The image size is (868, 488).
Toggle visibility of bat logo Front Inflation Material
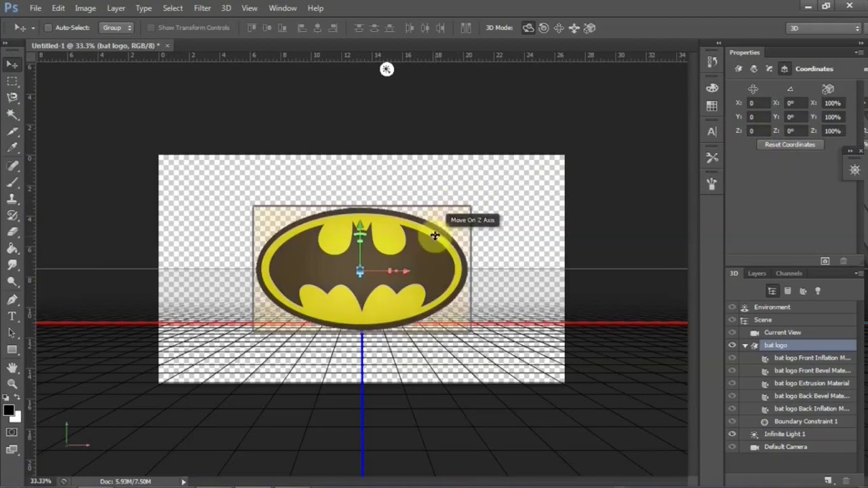pyautogui.click(x=732, y=358)
